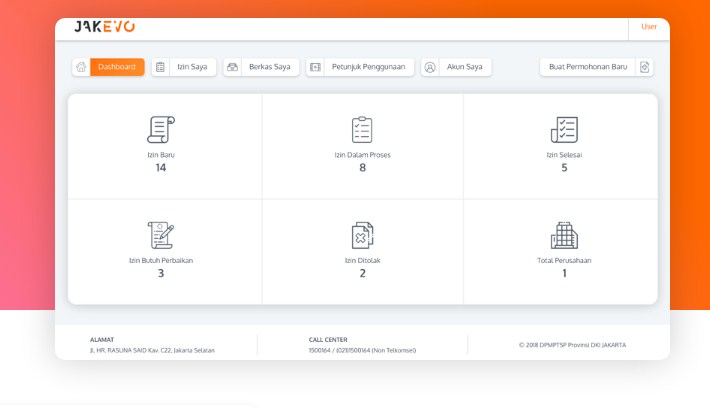Viewport: 710px width, 409px height.
Task: Click the Akun Saya profile icon
Action: click(430, 67)
